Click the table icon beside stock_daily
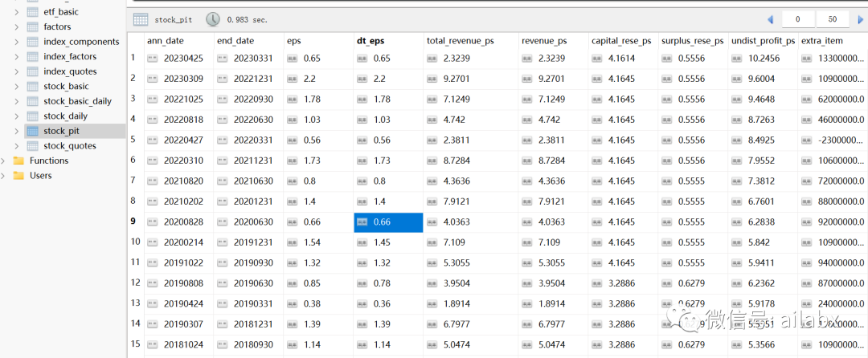The width and height of the screenshot is (868, 358). 33,116
